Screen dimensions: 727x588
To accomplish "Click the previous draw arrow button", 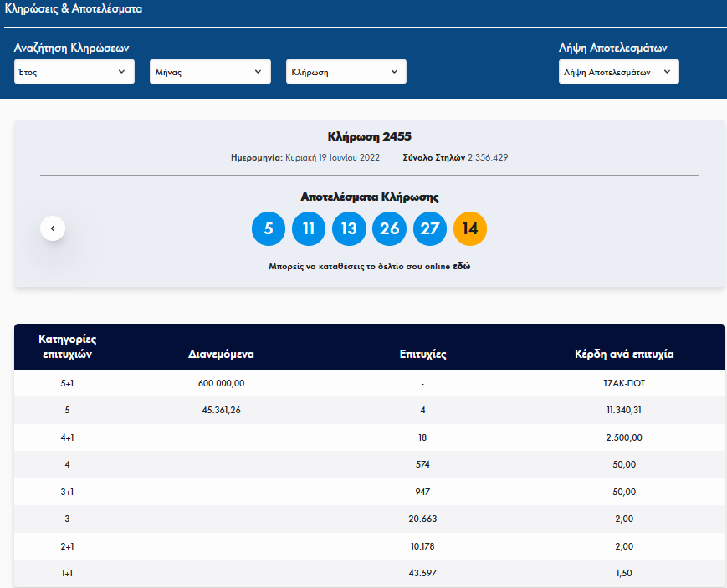I will click(x=53, y=228).
